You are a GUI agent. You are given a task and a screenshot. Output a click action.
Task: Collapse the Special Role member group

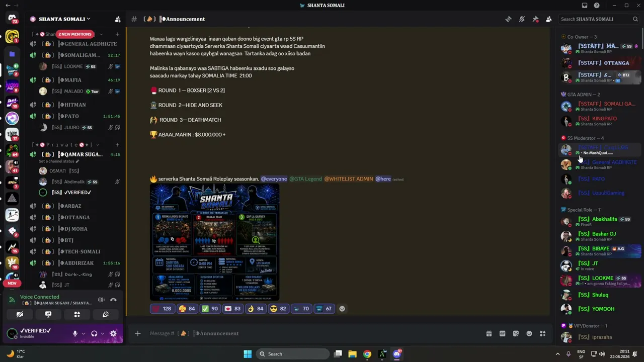click(x=581, y=210)
